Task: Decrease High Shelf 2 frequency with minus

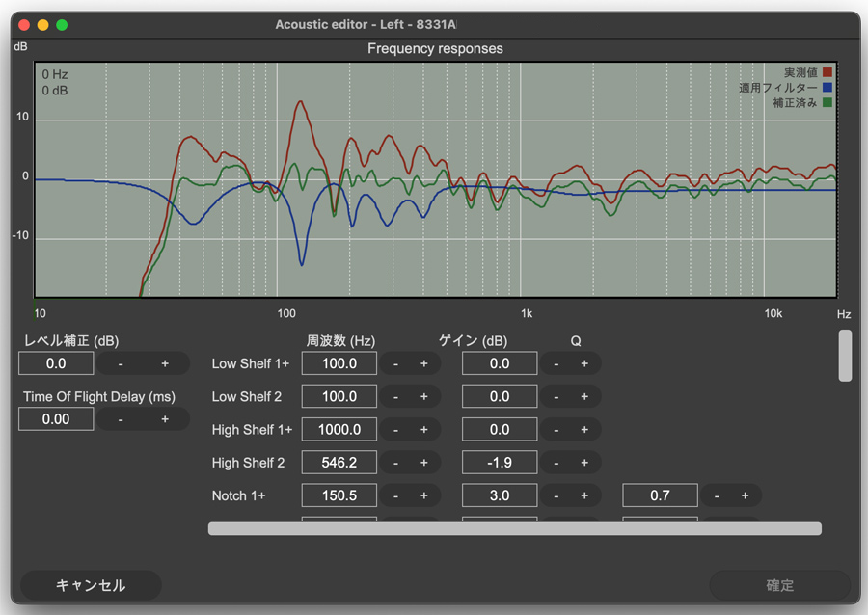Action: (395, 463)
